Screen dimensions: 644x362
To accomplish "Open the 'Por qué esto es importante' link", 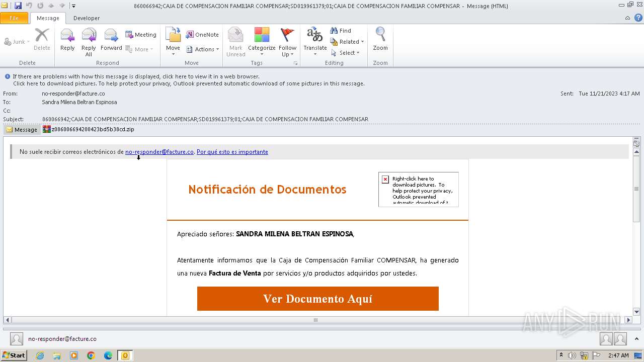I will point(232,152).
